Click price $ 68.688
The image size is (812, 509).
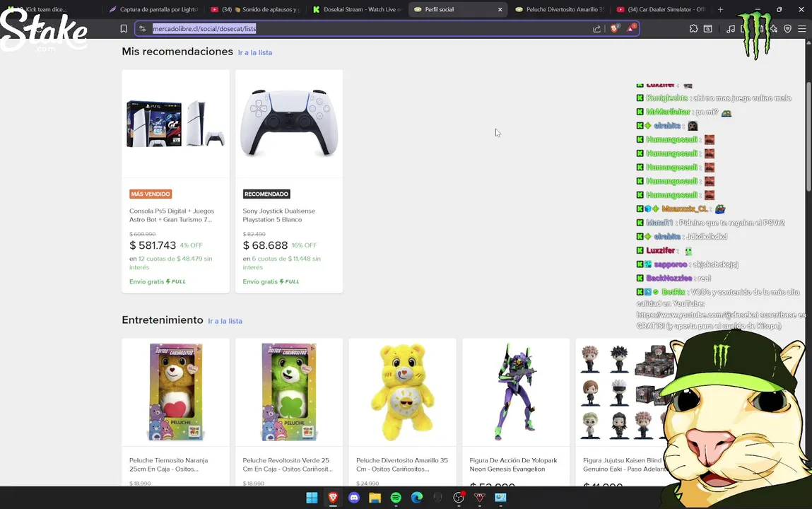pyautogui.click(x=265, y=245)
